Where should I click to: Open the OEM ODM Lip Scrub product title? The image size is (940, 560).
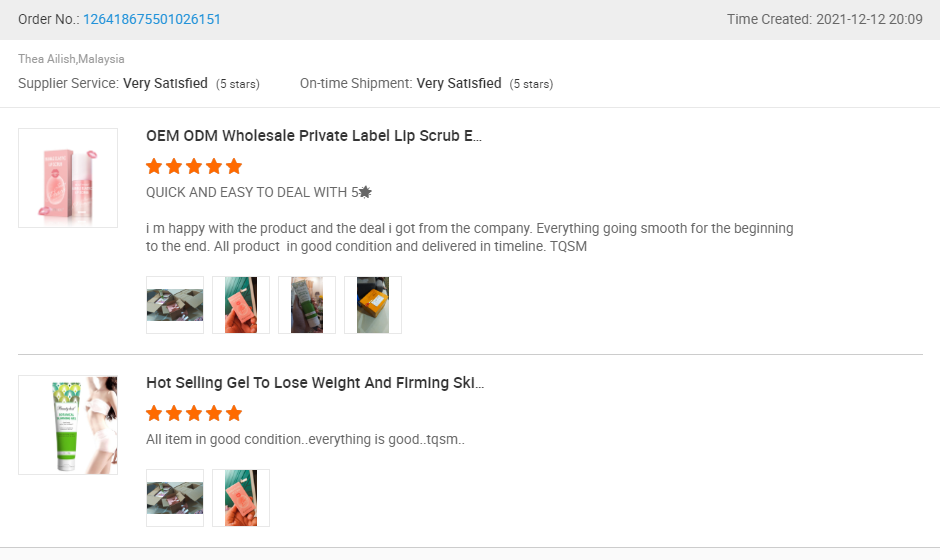[x=314, y=136]
